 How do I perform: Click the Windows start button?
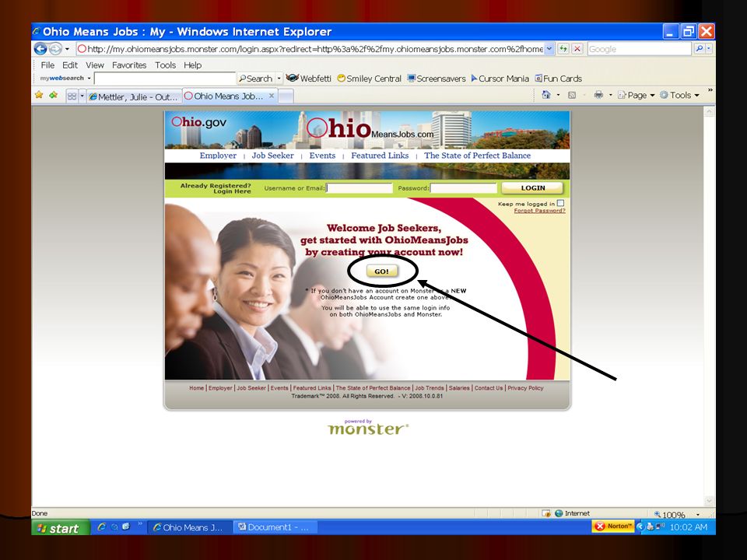tap(61, 527)
